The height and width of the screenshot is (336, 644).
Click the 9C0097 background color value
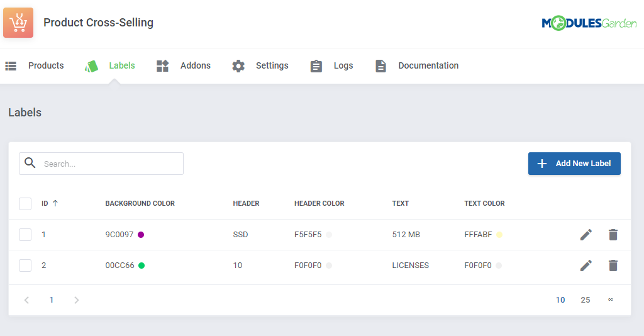119,235
